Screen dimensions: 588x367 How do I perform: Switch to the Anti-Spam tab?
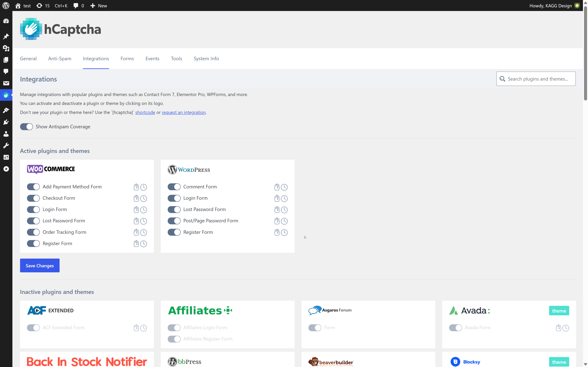click(60, 59)
